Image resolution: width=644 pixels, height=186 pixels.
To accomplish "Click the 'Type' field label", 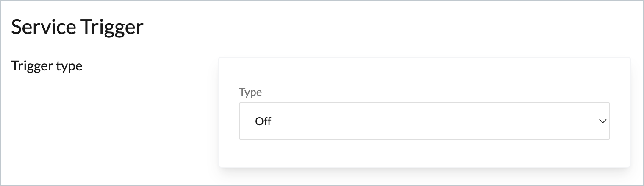I will pyautogui.click(x=250, y=92).
